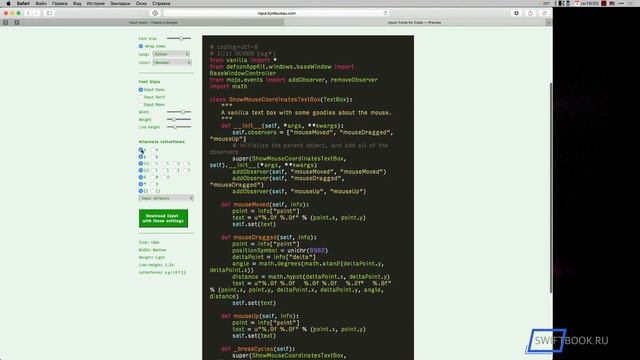Open the Вид menu
This screenshot has width=640, height=360.
[77, 3]
